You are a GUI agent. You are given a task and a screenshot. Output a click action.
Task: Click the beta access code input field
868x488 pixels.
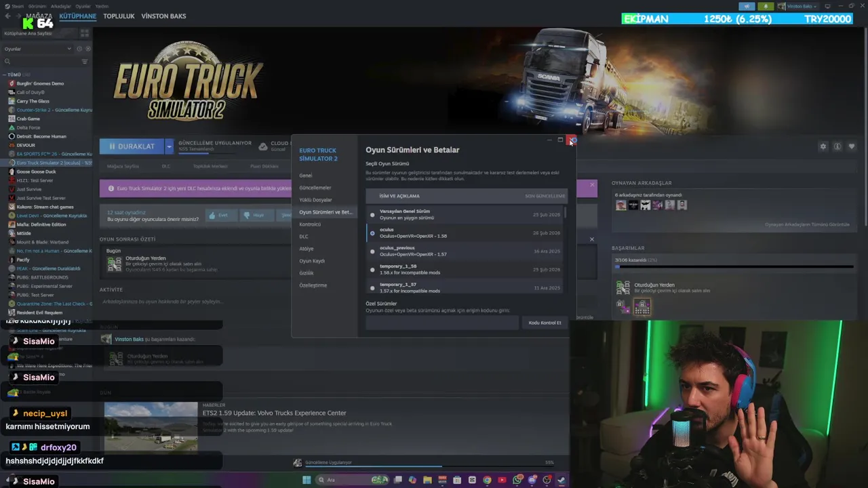click(x=442, y=323)
